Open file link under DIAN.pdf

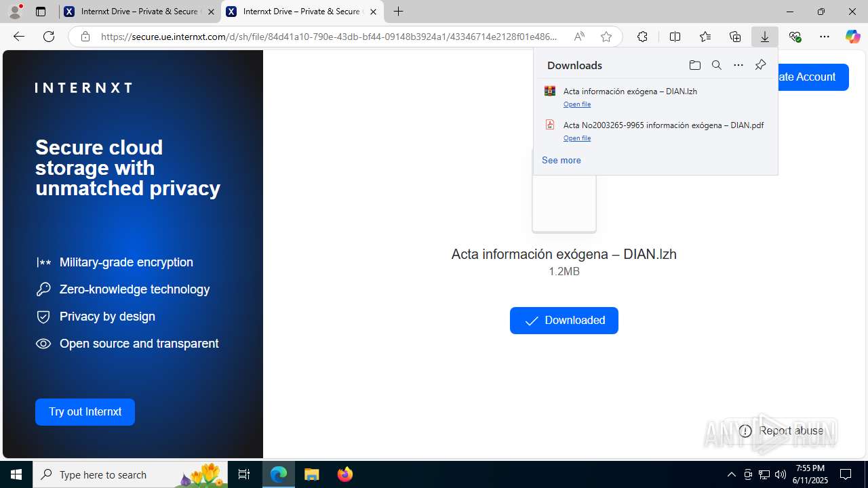point(577,138)
